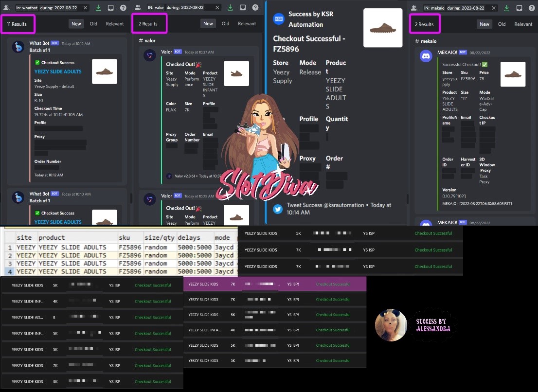The width and height of the screenshot is (538, 392).
Task: Clear the 'IN: valor' search query
Action: coord(217,7)
